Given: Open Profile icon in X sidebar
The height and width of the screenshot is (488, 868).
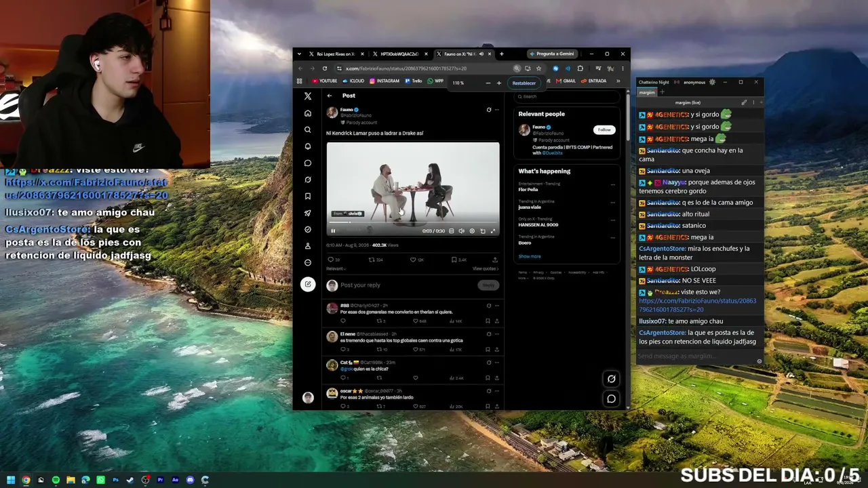Looking at the screenshot, I should click(308, 246).
